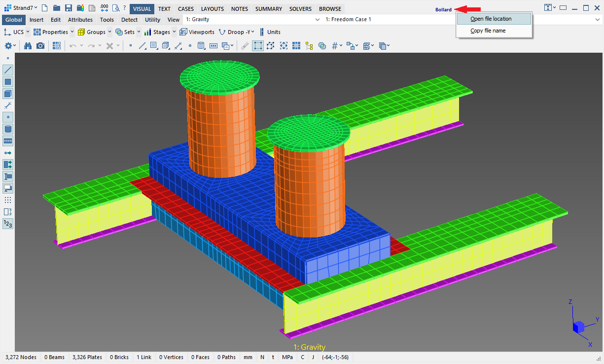Open help via the question mark icon
The height and width of the screenshot is (364, 604).
tap(124, 8)
